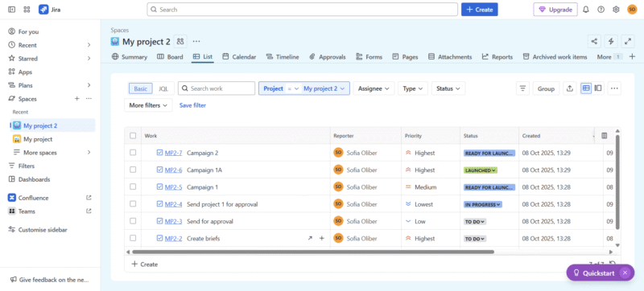Screen dimensions: 644x291
Task: Open the automation lightning bolt icon
Action: coord(611,41)
